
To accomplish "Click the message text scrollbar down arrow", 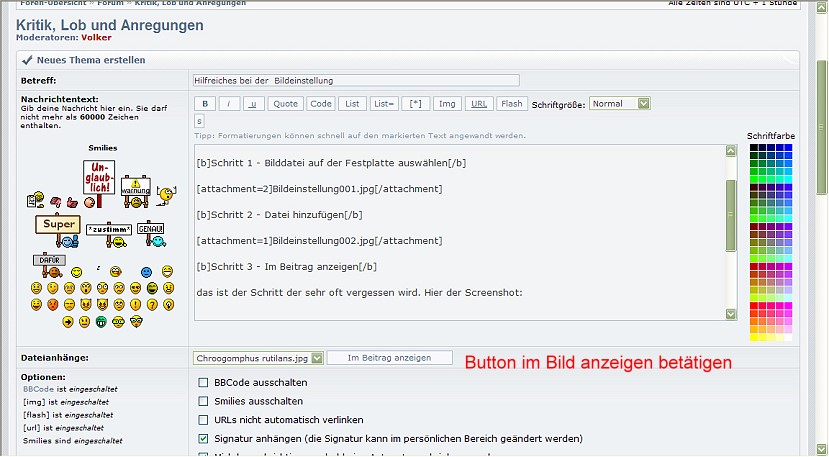I will [731, 314].
